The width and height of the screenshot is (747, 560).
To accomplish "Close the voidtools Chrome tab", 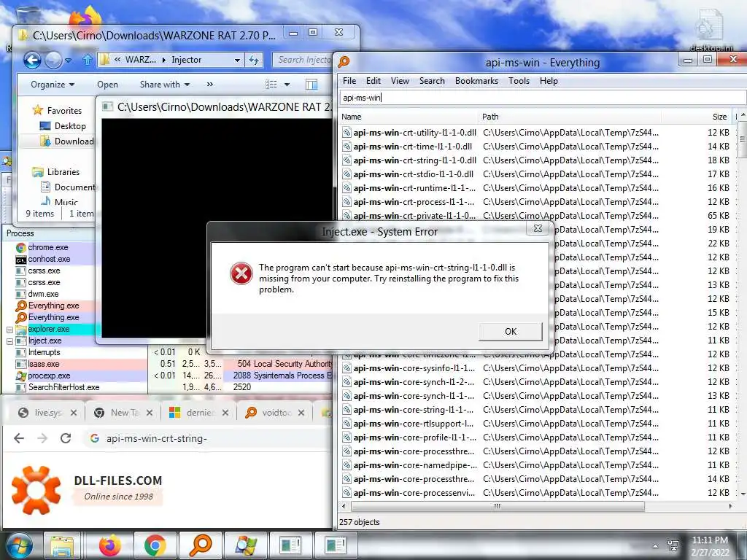I will [301, 413].
